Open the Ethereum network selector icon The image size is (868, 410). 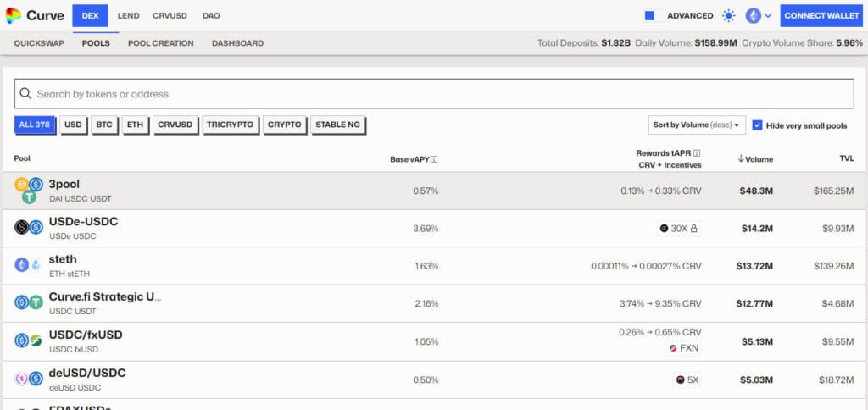[x=753, y=16]
